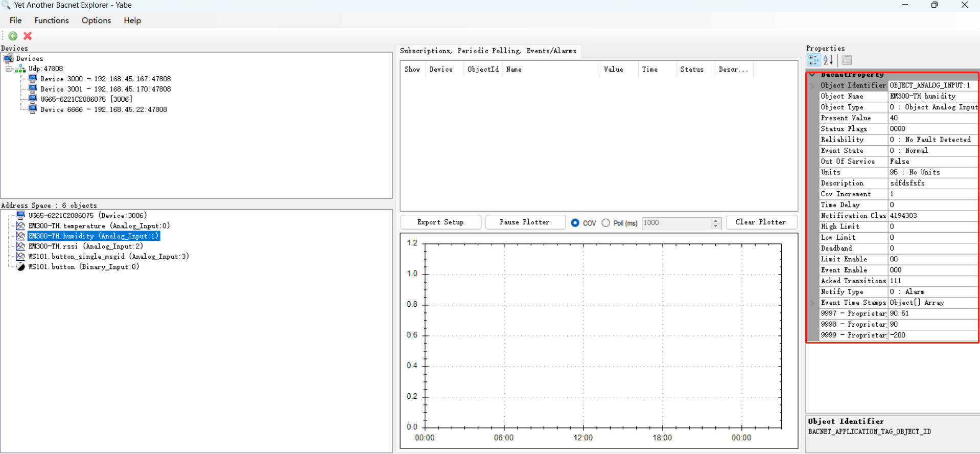This screenshot has height=454, width=980.
Task: Click the EM300-TH.temperature analog input icon
Action: (20, 225)
